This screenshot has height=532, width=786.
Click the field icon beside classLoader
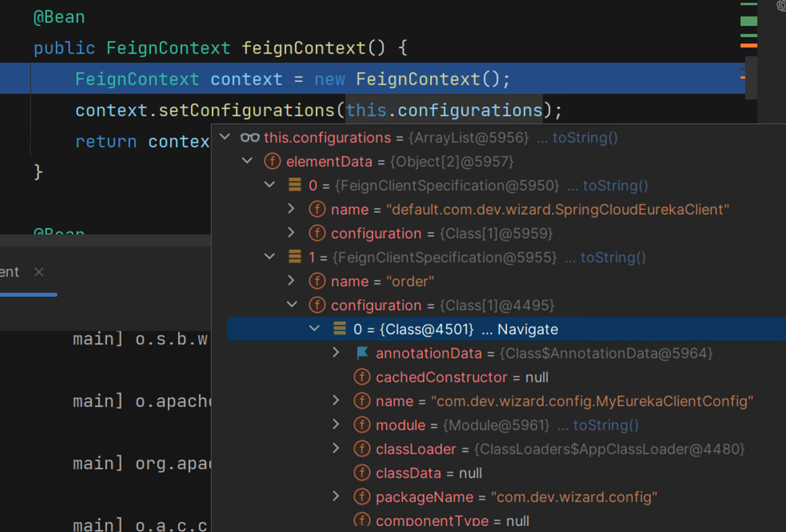click(x=362, y=449)
